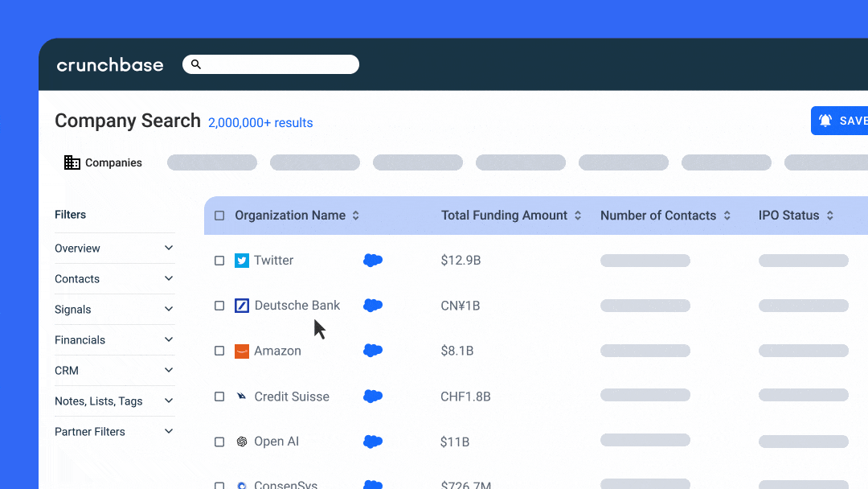Click the 2,000,000+ results link
Screen dimensions: 868x489
260,122
